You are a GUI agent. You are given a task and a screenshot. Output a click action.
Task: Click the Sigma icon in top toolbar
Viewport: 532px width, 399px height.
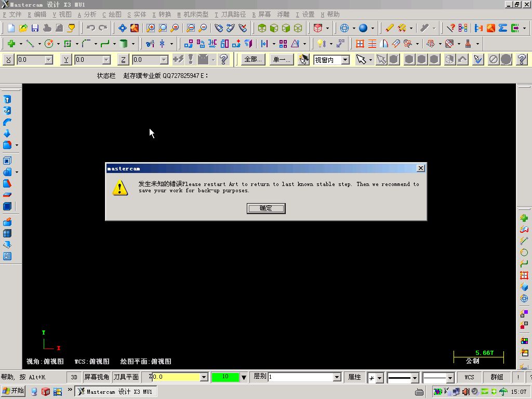503,28
